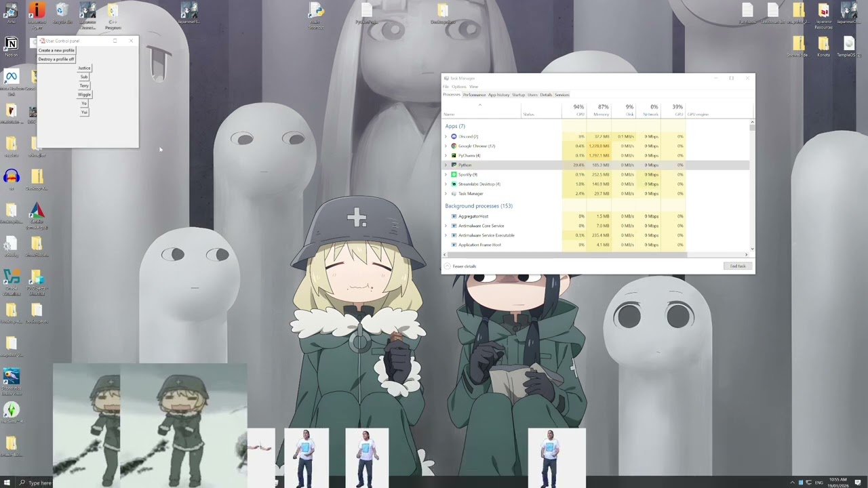This screenshot has width=868, height=488.
Task: Open the Recycle Bin on desktop
Action: (x=62, y=11)
